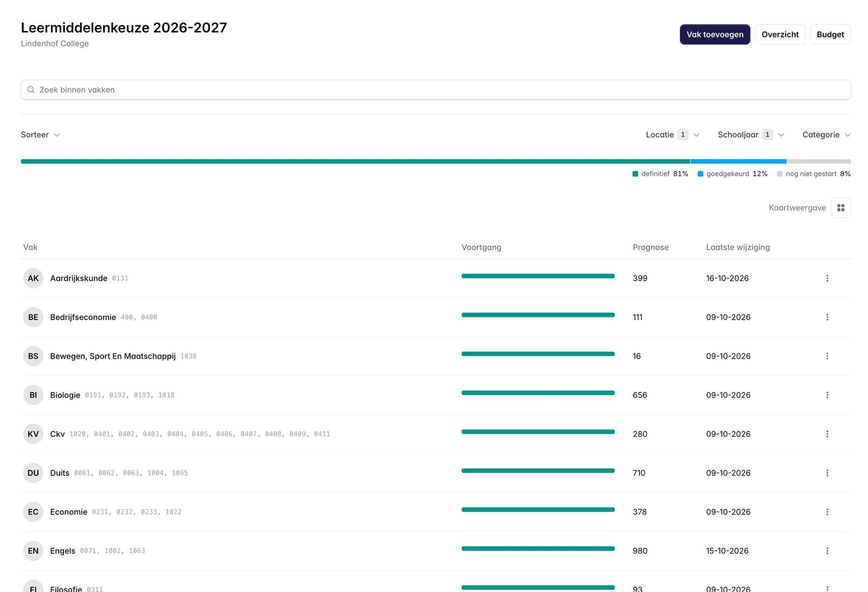This screenshot has height=592, width=868.
Task: Select the Aardrijkskunde subject name
Action: 79,278
